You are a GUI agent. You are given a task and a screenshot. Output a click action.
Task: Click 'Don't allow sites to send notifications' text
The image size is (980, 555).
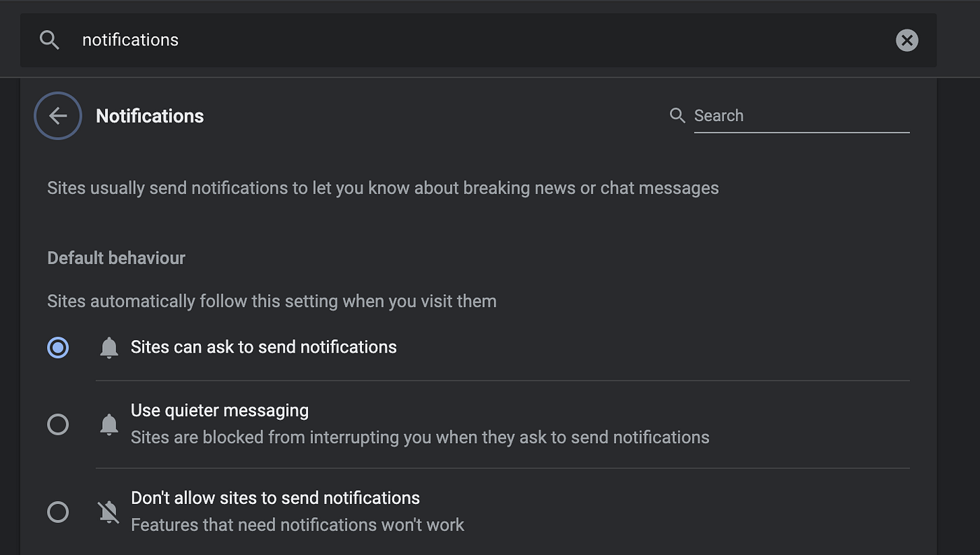click(x=275, y=498)
